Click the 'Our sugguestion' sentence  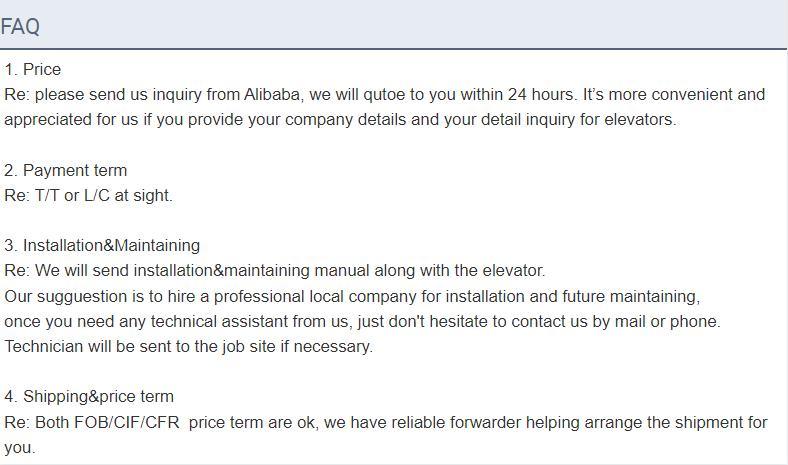352,297
